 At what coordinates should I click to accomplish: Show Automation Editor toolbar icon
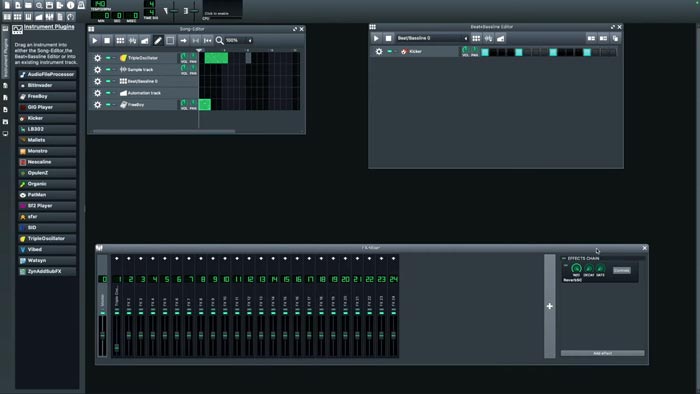tap(39, 17)
